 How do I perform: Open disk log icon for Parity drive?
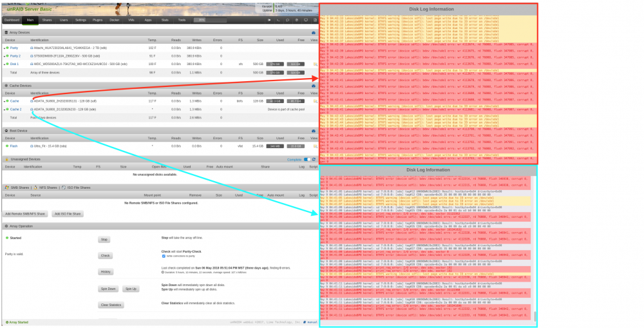pyautogui.click(x=32, y=48)
